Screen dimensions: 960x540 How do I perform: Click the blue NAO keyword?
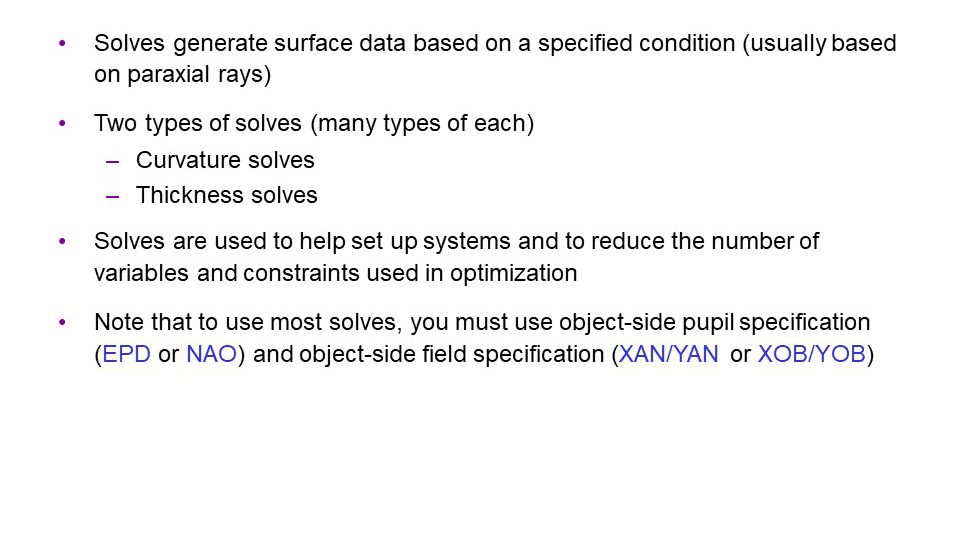tap(211, 354)
